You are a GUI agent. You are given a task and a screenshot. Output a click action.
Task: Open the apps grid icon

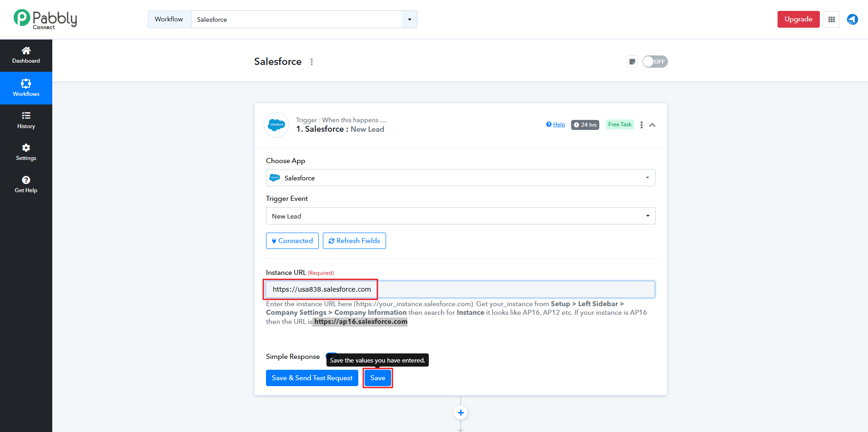coord(831,20)
